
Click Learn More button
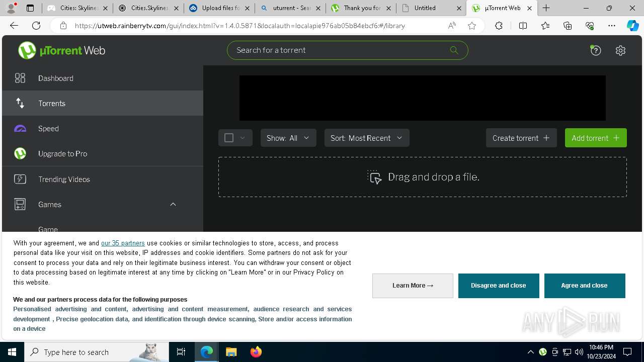(413, 286)
